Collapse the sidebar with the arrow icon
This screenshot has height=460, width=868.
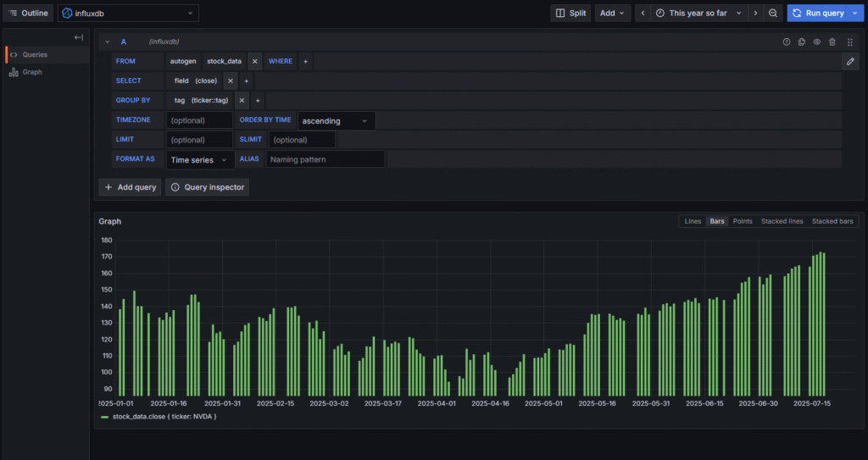pyautogui.click(x=79, y=37)
